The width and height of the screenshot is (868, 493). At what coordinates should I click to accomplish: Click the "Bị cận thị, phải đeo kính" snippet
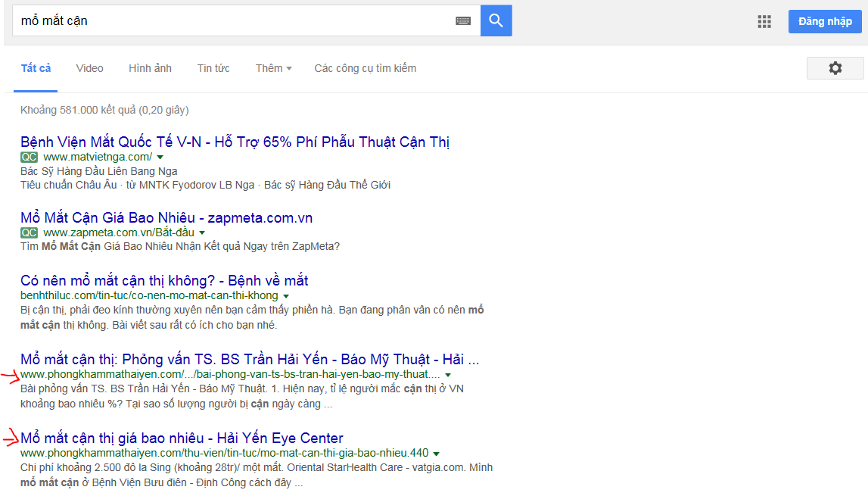[253, 317]
